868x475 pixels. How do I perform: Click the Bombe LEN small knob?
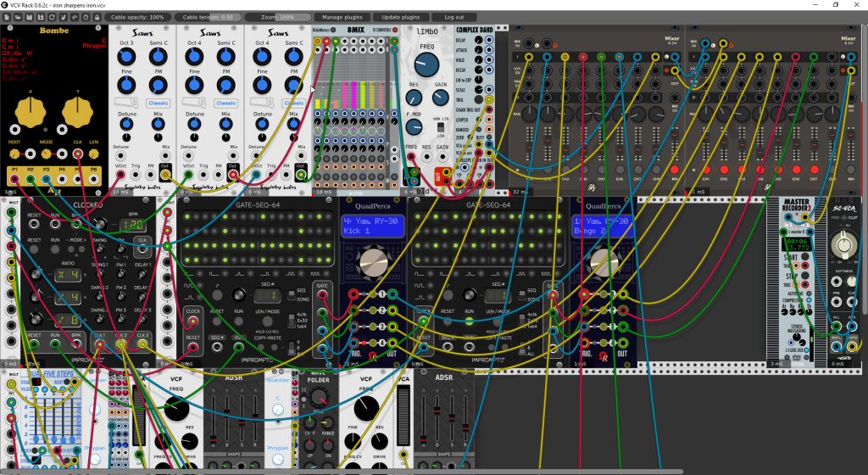tap(93, 154)
